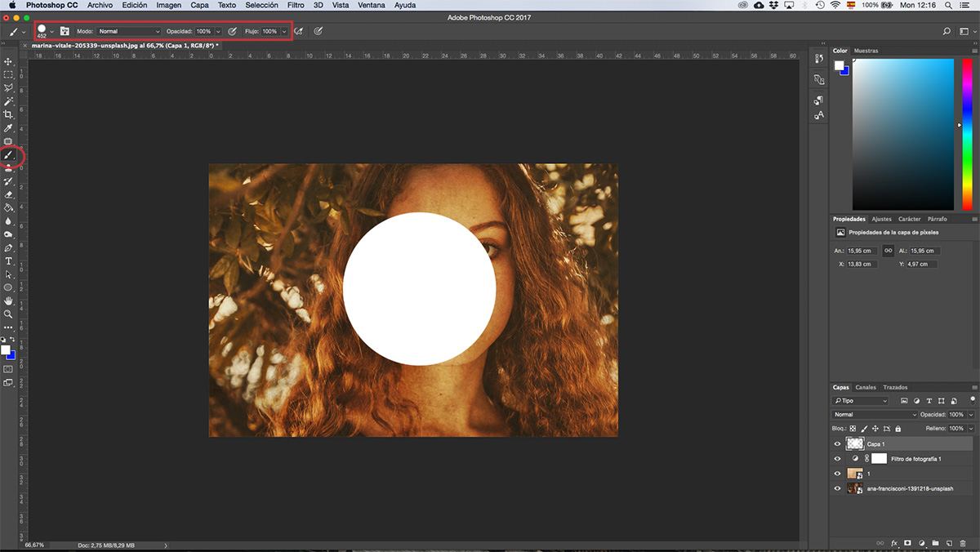Click the brush Opacidad value field

(x=203, y=32)
